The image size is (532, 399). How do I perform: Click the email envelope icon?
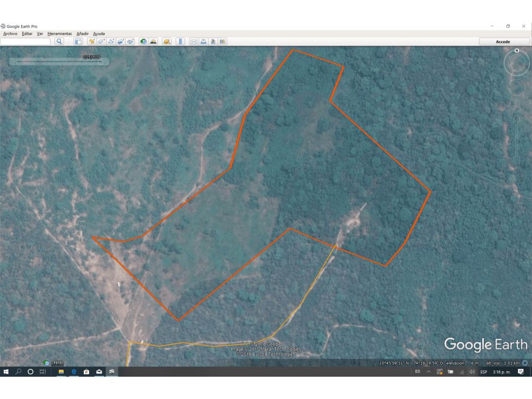(x=193, y=41)
